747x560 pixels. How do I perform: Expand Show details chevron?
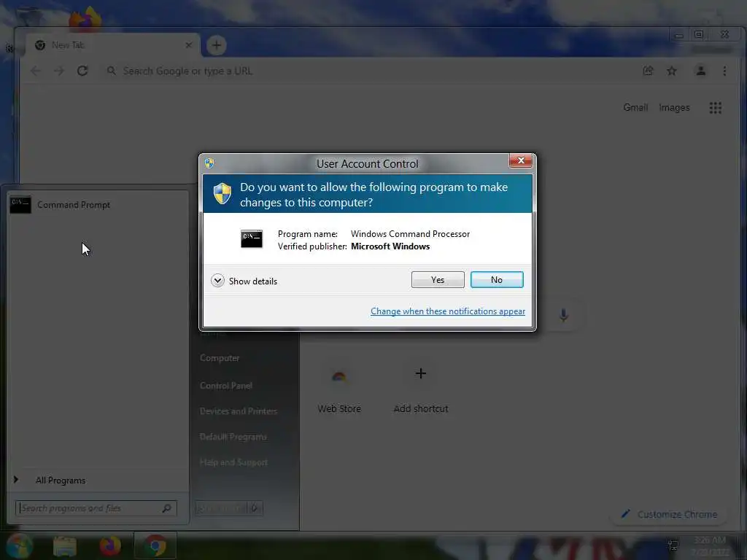point(217,281)
